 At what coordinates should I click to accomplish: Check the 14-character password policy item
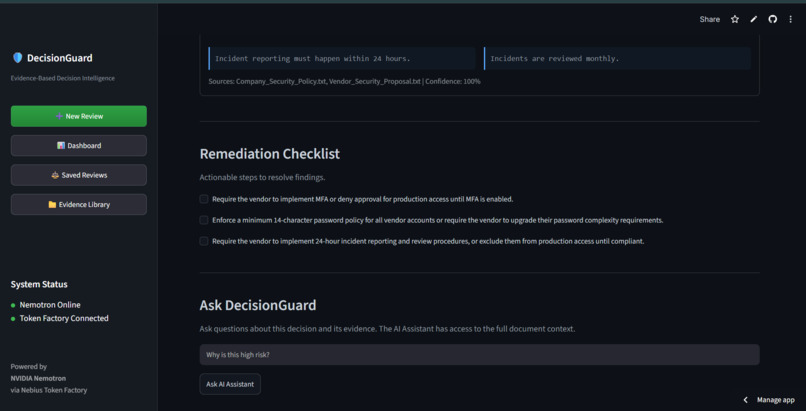204,220
